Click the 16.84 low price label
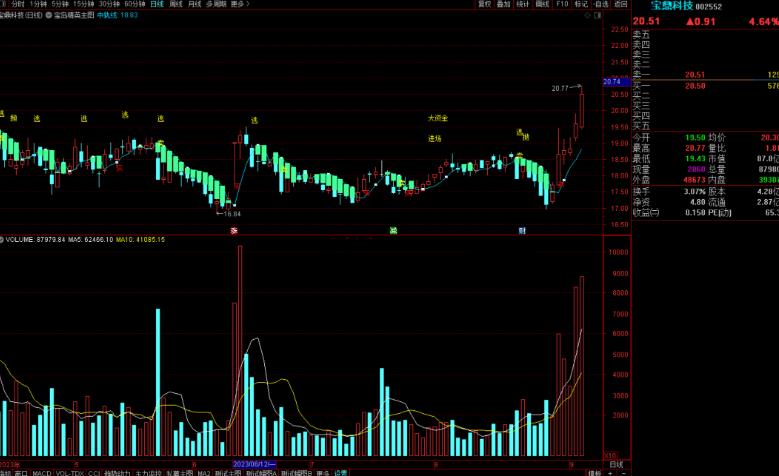This screenshot has width=779, height=476. pos(232,214)
